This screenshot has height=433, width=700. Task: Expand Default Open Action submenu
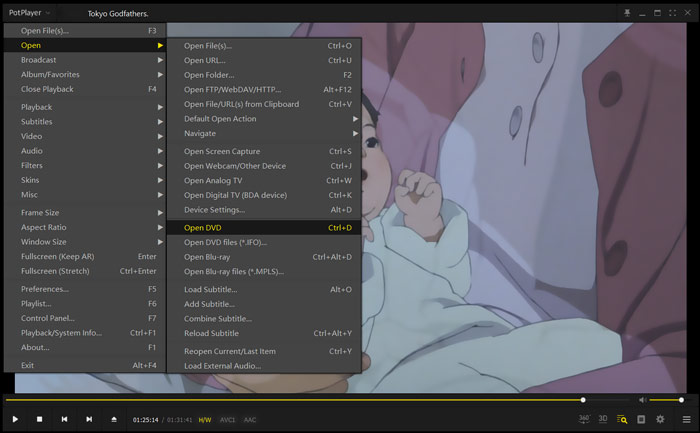click(x=264, y=119)
